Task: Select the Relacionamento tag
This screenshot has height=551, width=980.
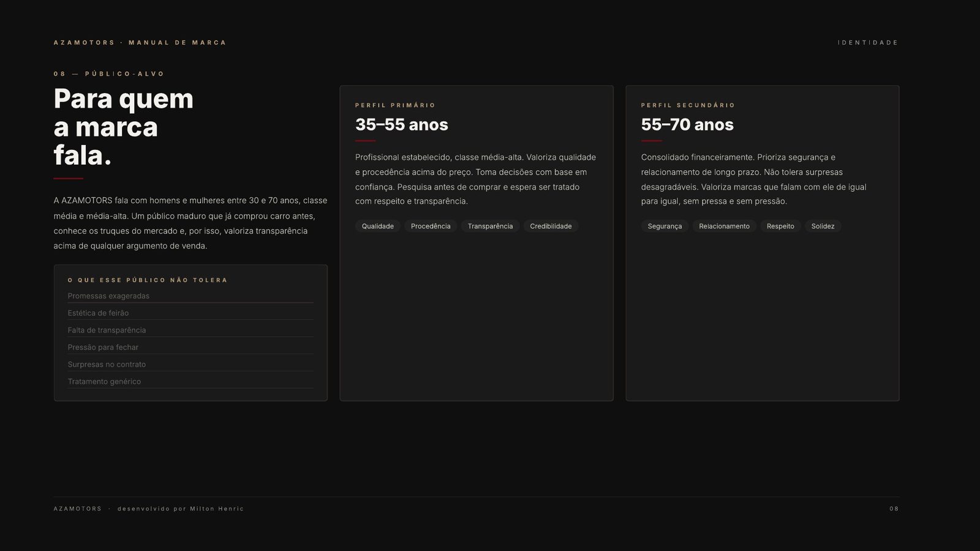Action: (x=724, y=227)
